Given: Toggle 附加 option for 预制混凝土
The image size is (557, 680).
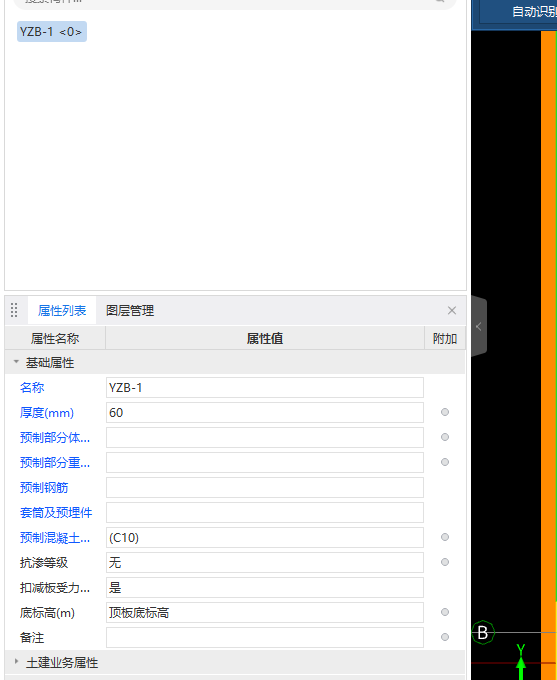Looking at the screenshot, I should 445,537.
